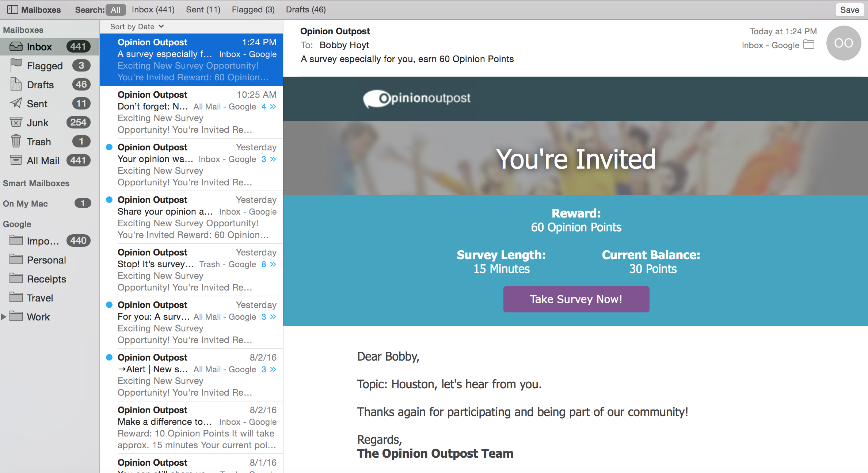The height and width of the screenshot is (473, 868).
Task: Select the Inbox (441) search scope
Action: [153, 10]
